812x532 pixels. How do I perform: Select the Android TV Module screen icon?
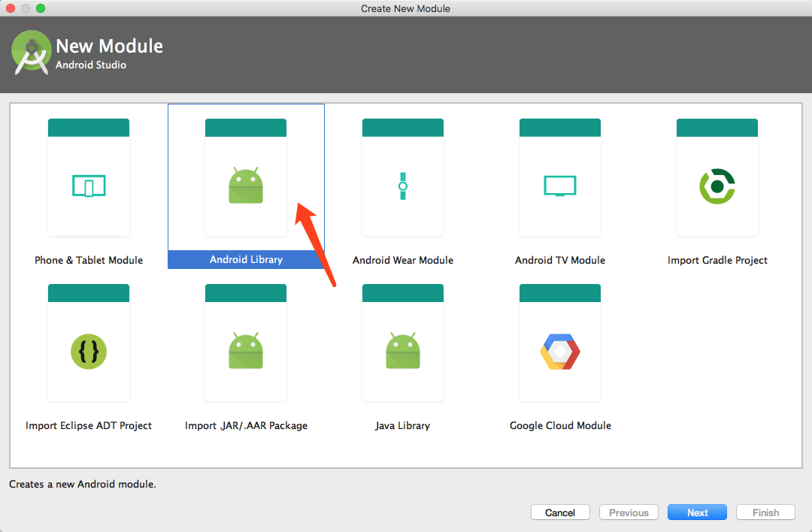(x=560, y=186)
